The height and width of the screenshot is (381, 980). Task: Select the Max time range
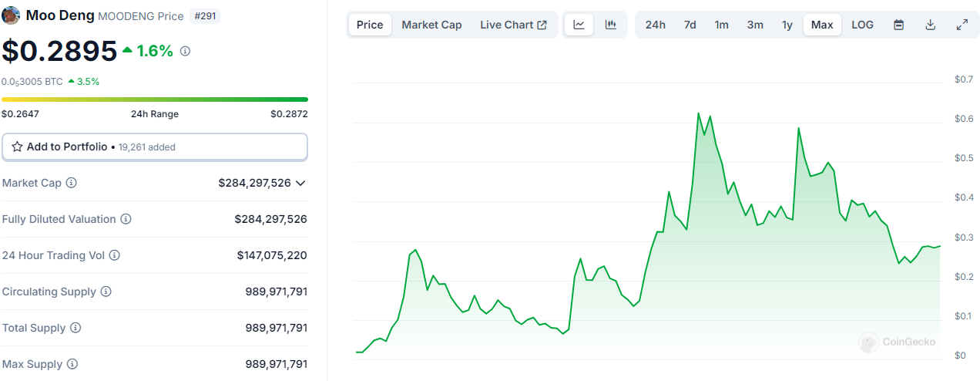822,25
